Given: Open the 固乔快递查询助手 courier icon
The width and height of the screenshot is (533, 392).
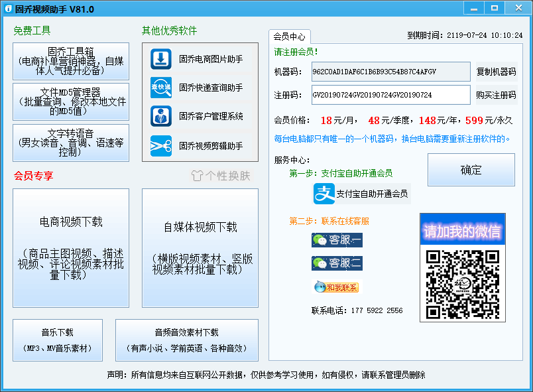Looking at the screenshot, I should [x=159, y=88].
